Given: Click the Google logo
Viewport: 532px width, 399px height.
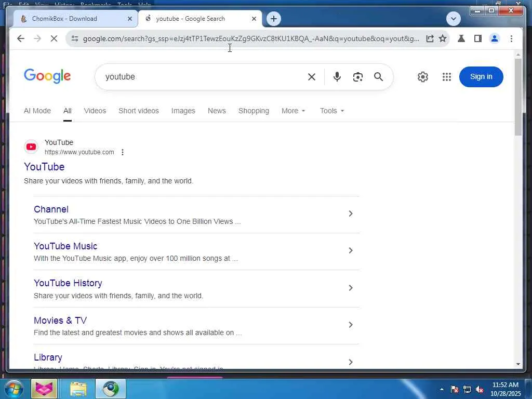Looking at the screenshot, I should click(x=47, y=76).
